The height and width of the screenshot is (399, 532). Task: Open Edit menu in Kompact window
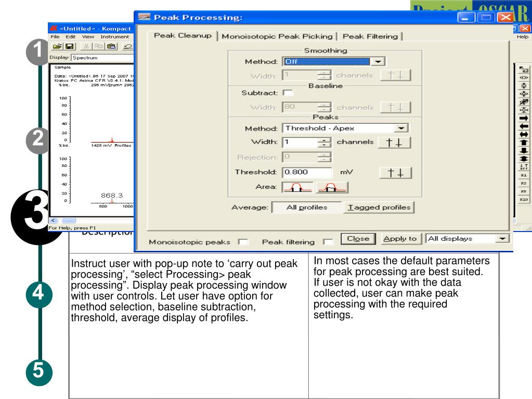point(71,36)
